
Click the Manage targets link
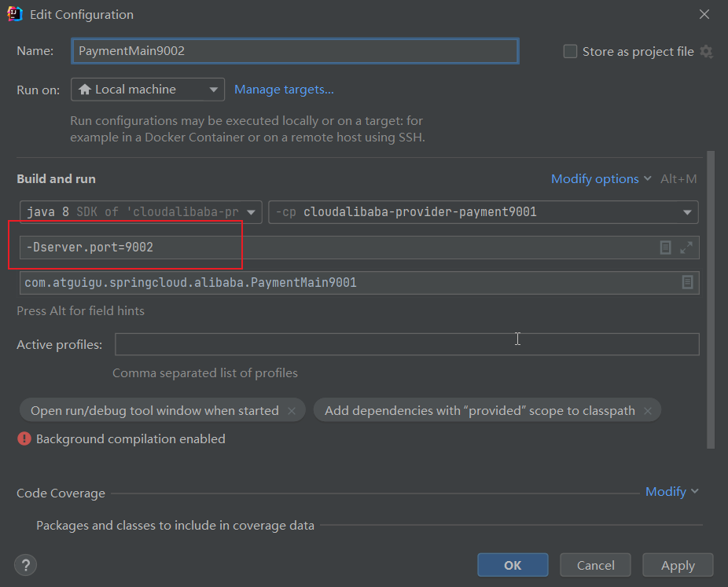pos(284,90)
